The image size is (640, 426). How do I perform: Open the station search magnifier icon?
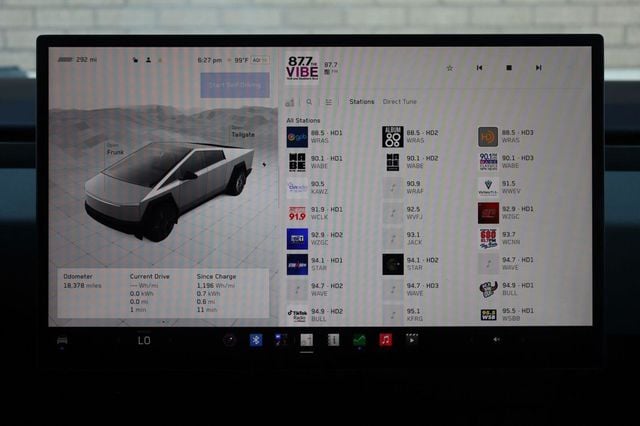(309, 102)
